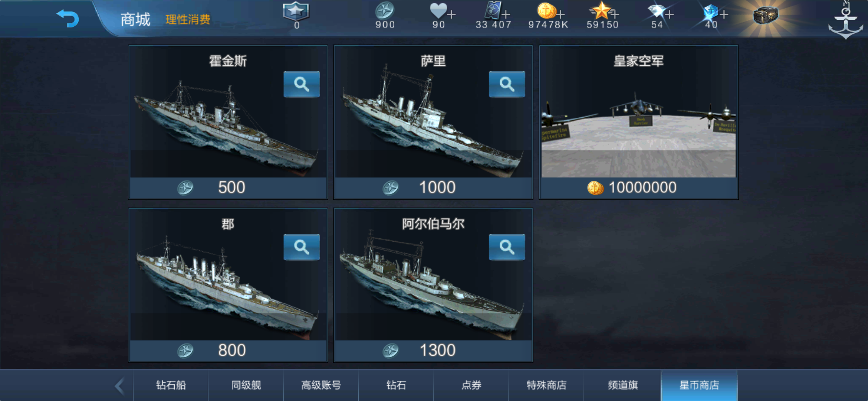Add hearts using the plus beside 90
Screen dimensions: 868x401
(x=451, y=14)
